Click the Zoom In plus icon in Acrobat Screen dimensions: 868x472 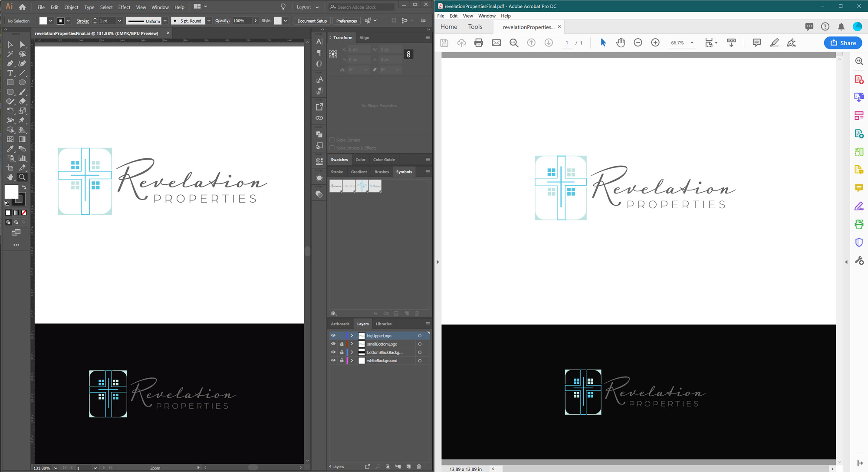(x=655, y=43)
